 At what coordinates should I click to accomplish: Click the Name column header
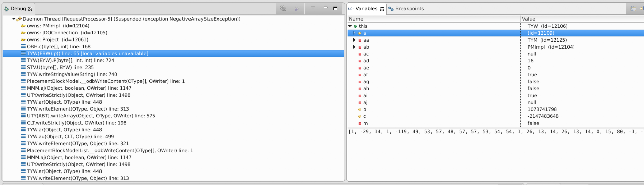click(433, 19)
